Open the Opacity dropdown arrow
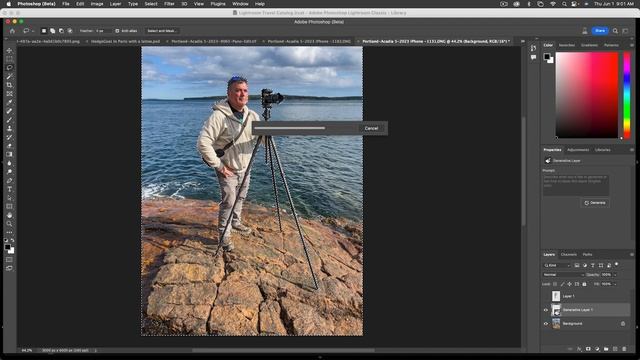 [615, 275]
